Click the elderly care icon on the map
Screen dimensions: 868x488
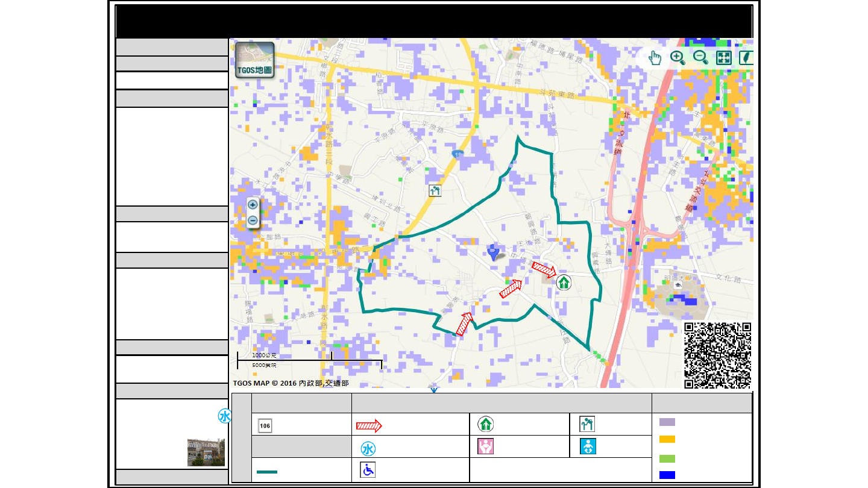coord(435,190)
